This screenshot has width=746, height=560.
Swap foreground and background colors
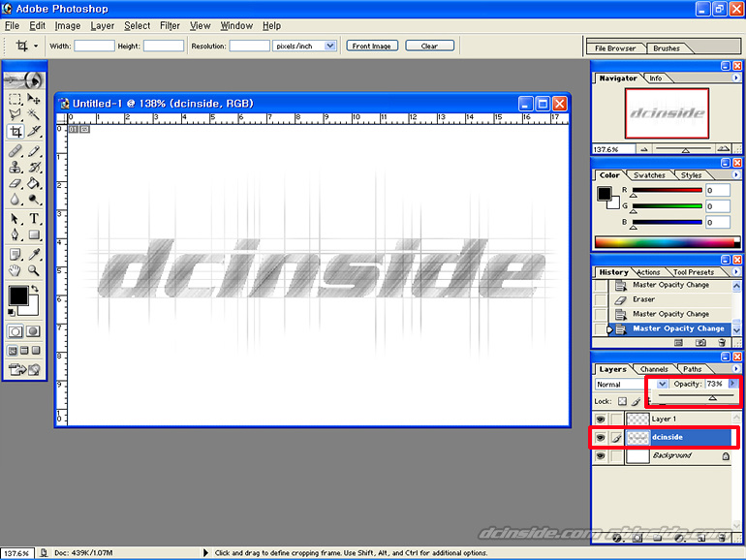coord(35,289)
